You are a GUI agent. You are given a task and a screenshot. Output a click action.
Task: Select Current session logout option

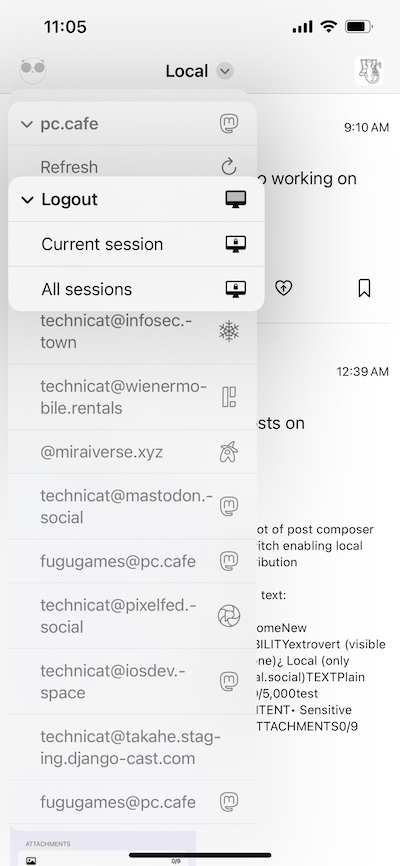click(136, 244)
